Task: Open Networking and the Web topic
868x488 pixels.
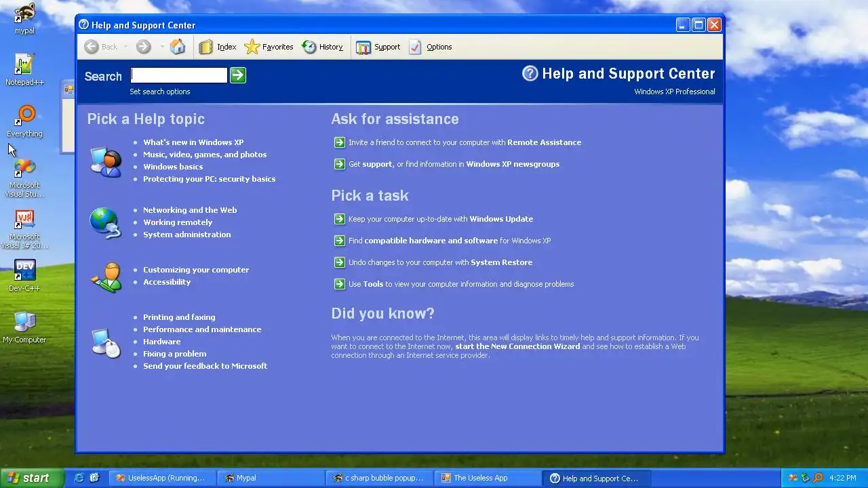Action: point(190,210)
